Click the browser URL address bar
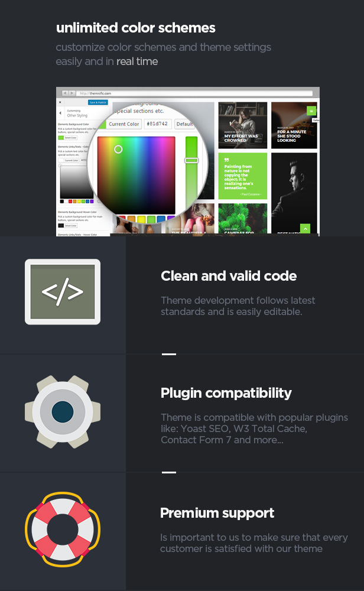 pos(195,93)
